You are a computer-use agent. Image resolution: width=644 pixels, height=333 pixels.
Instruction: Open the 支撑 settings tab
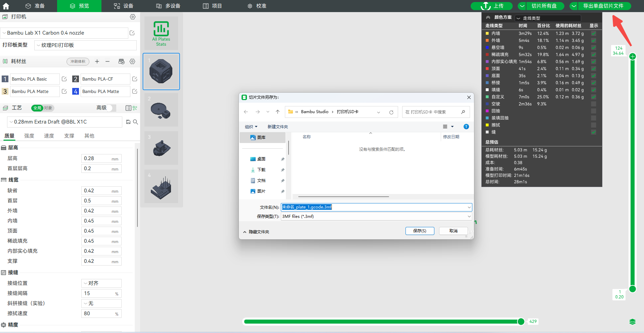69,136
